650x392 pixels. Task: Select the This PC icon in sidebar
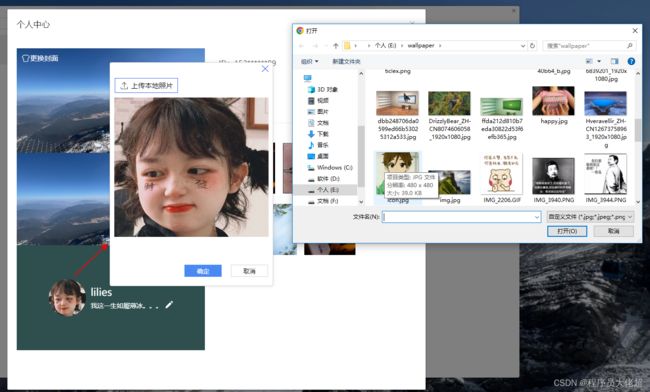307,78
